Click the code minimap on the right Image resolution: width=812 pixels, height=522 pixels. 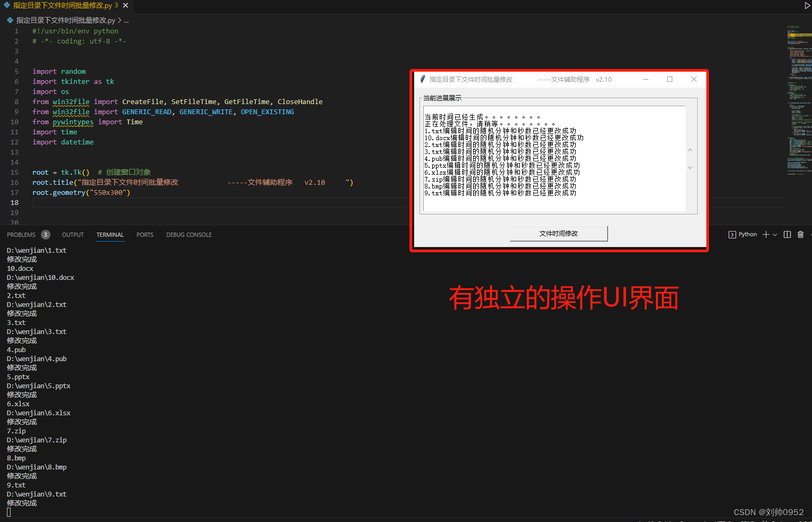coord(798,101)
